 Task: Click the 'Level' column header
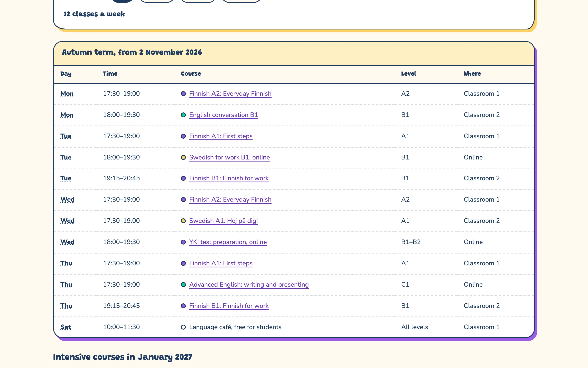409,74
